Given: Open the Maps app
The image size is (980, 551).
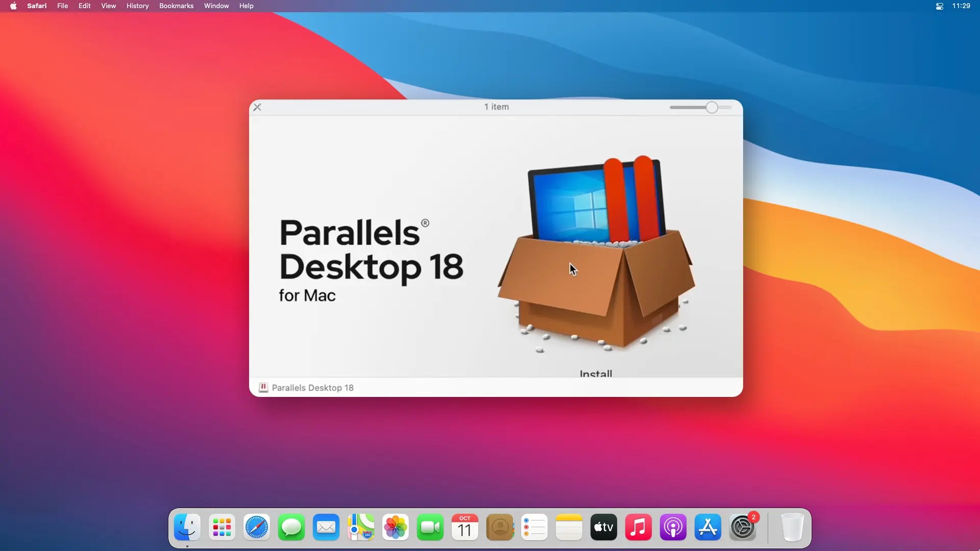Looking at the screenshot, I should tap(360, 528).
